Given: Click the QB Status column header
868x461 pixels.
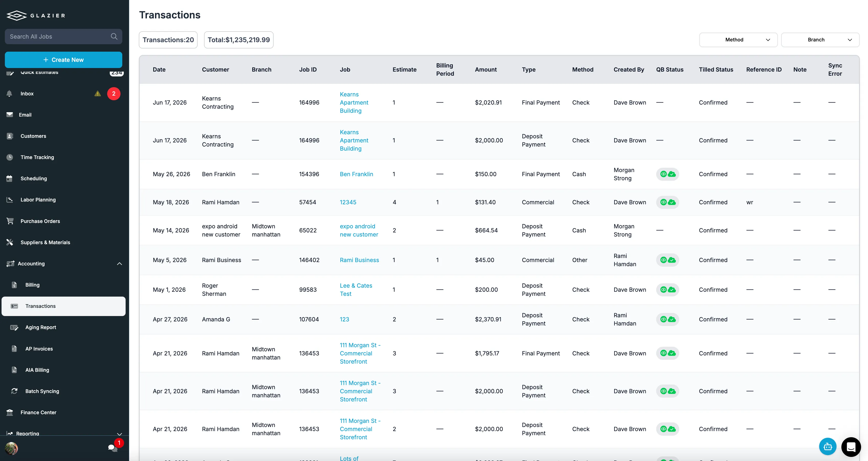Looking at the screenshot, I should [669, 69].
